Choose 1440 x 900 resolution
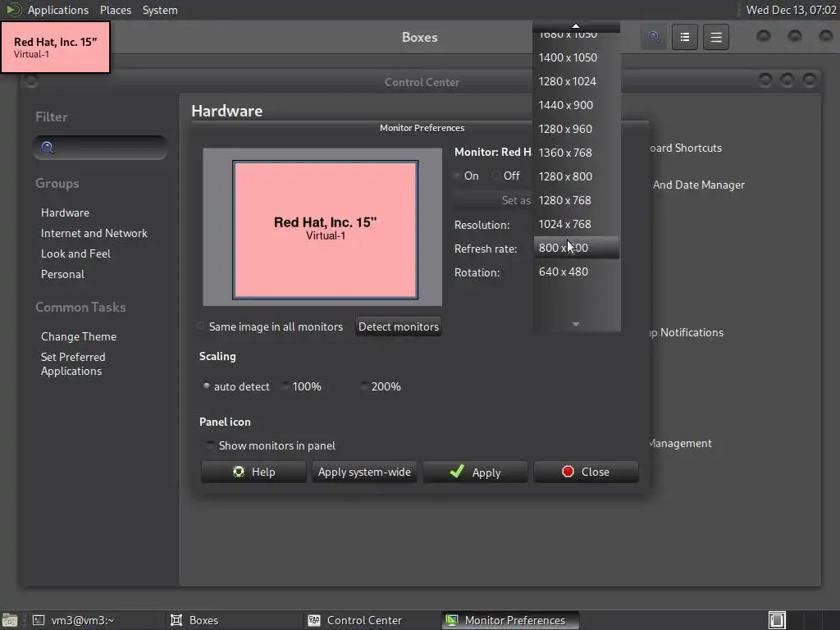The image size is (840, 630). 577,105
